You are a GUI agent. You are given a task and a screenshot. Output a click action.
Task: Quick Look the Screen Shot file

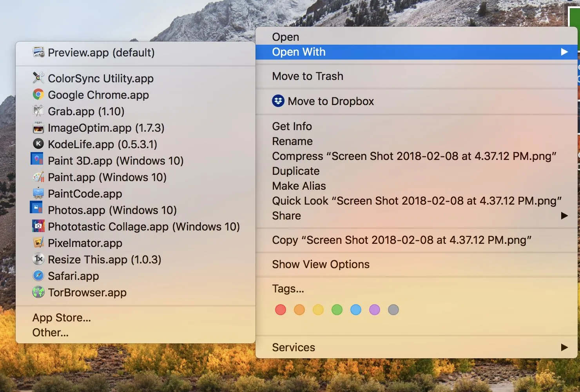[417, 201]
